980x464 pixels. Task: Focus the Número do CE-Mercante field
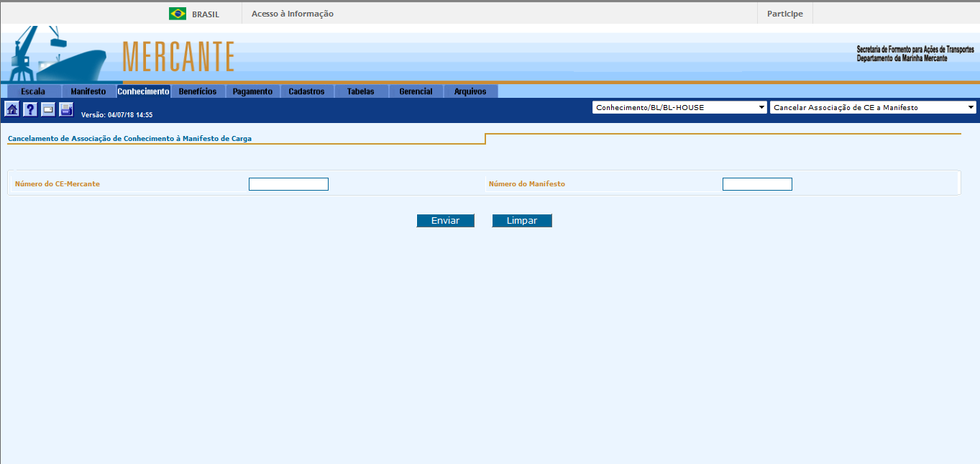(x=288, y=184)
